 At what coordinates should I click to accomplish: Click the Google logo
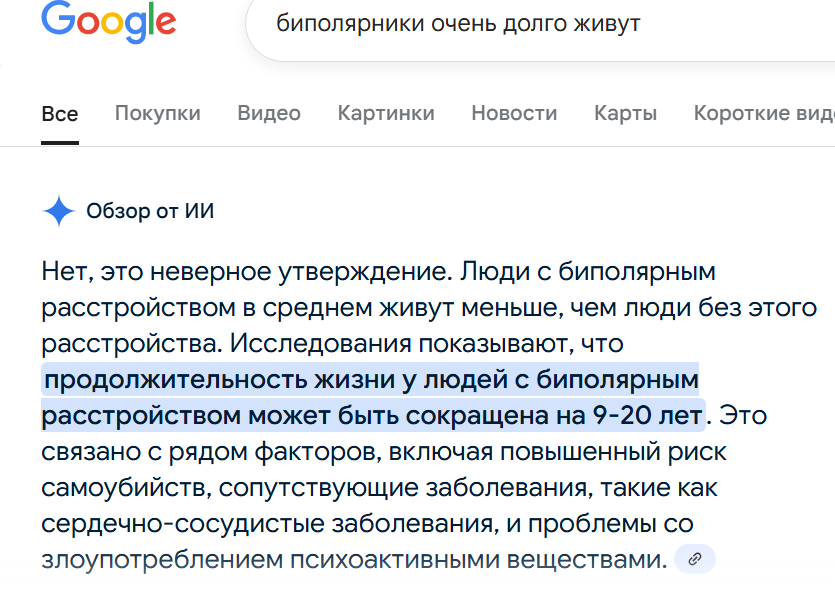[x=109, y=22]
